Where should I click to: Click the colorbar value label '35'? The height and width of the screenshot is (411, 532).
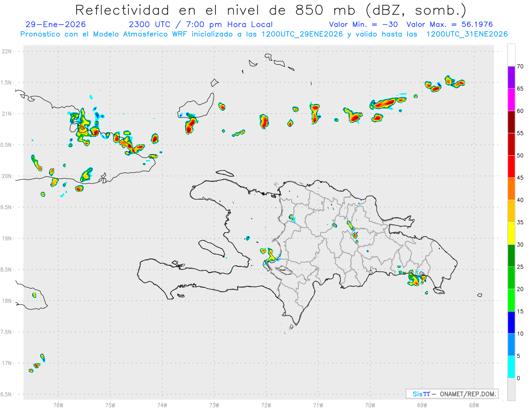[520, 222]
